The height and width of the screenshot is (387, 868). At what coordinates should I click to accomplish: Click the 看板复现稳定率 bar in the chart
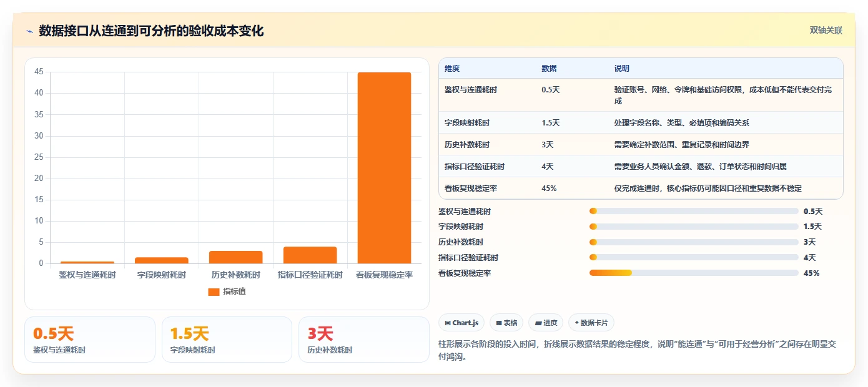(384, 168)
